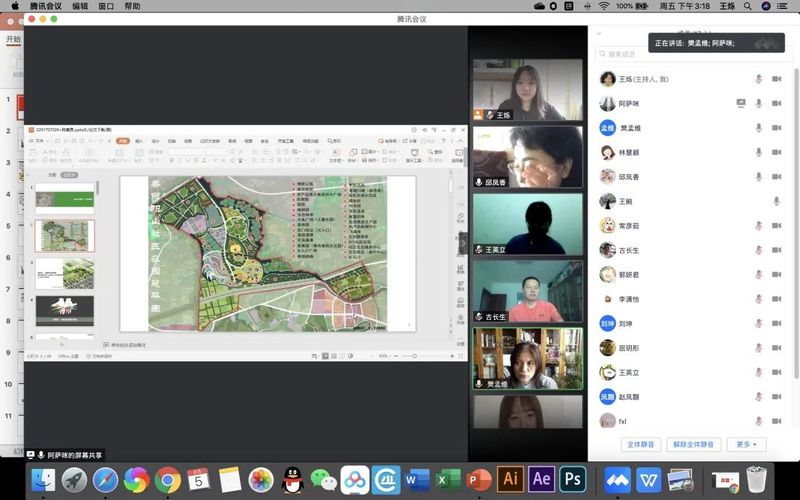The width and height of the screenshot is (800, 500).
Task: Click the 解除全体静音 button
Action: (x=693, y=444)
